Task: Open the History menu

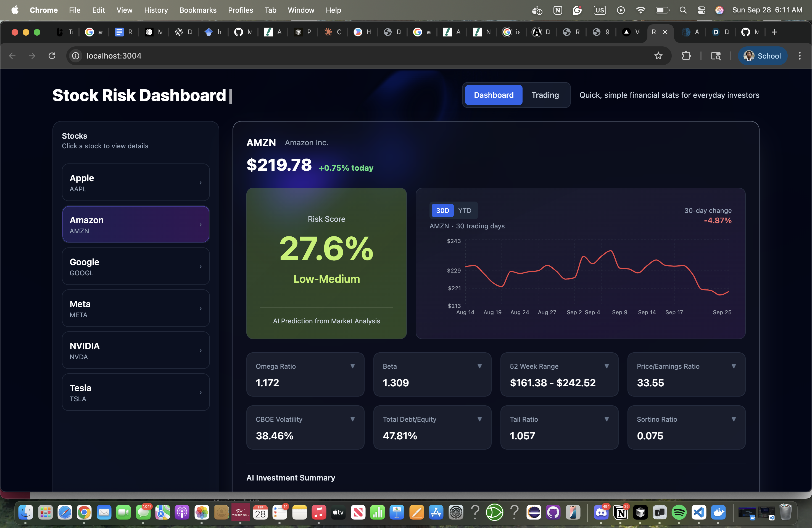Action: [155, 10]
